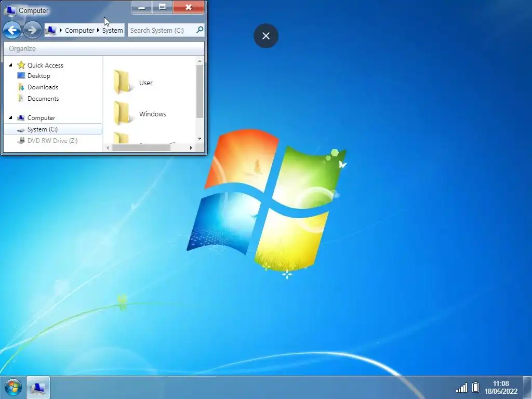Select System (C:) in the navigation pane
This screenshot has width=532, height=399.
(53, 129)
